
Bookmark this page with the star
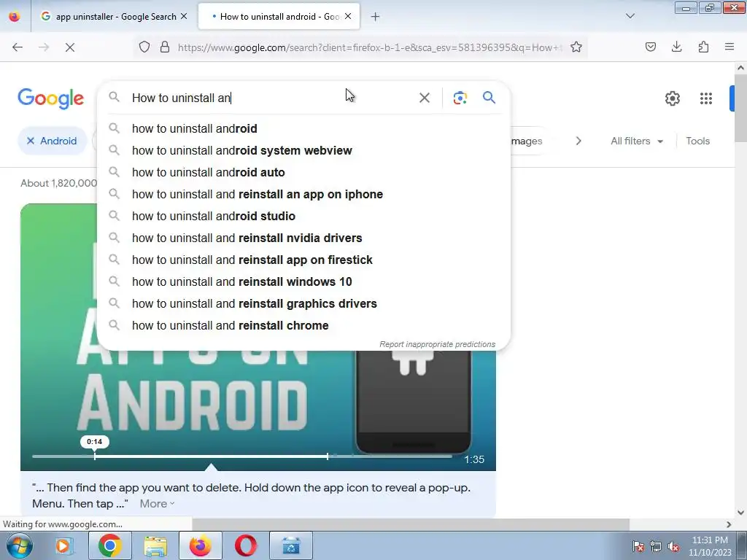(x=576, y=47)
